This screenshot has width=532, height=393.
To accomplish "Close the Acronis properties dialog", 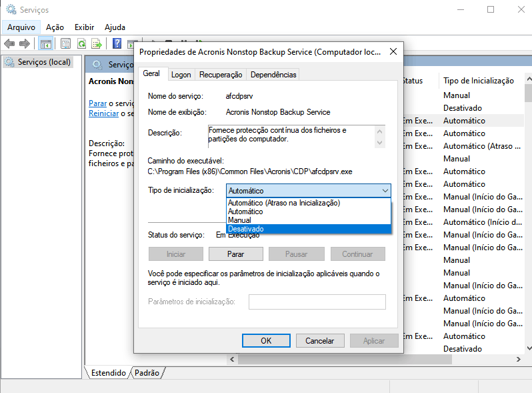I will (393, 51).
